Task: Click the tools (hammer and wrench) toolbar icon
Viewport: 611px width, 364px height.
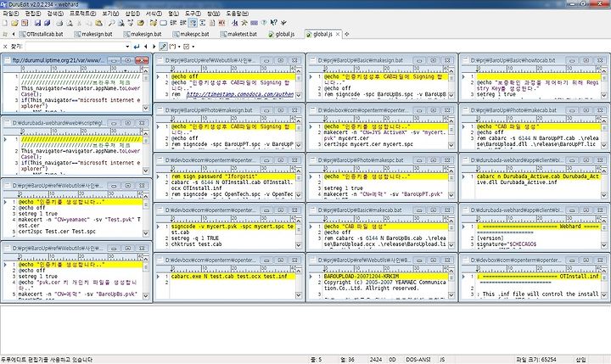Action: tap(244, 23)
